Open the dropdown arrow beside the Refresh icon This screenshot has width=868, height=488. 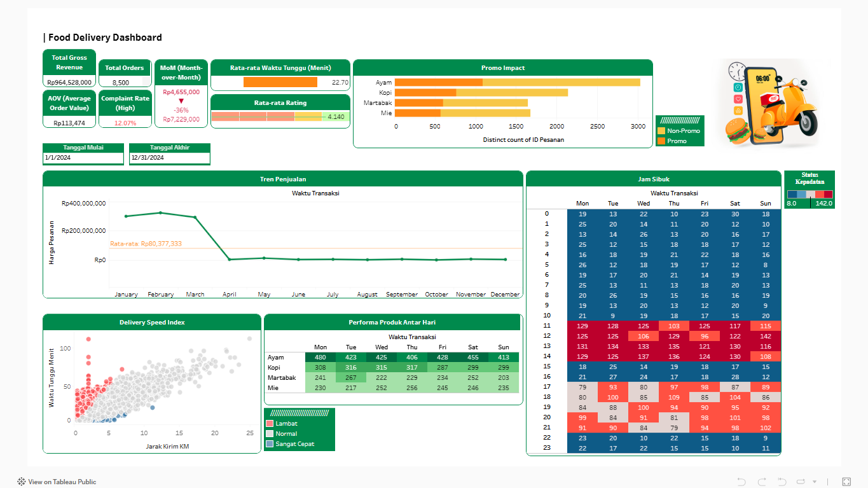point(813,482)
